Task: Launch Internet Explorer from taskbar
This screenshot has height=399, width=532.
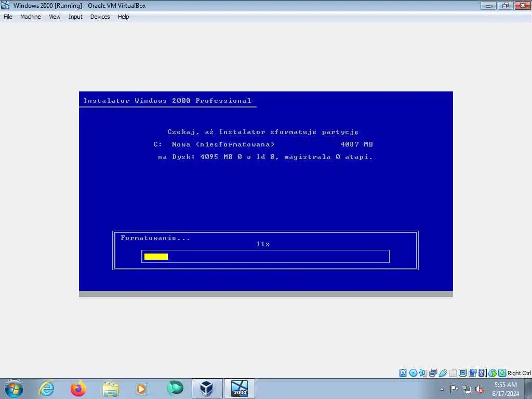Action: [x=46, y=389]
